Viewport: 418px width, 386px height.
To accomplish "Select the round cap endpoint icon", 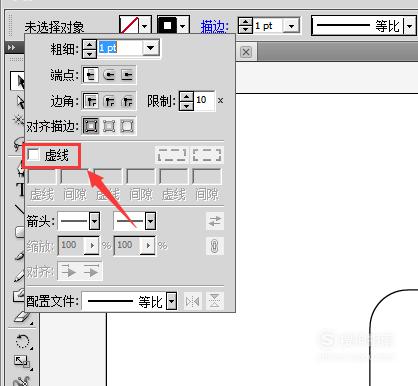I will tap(109, 75).
